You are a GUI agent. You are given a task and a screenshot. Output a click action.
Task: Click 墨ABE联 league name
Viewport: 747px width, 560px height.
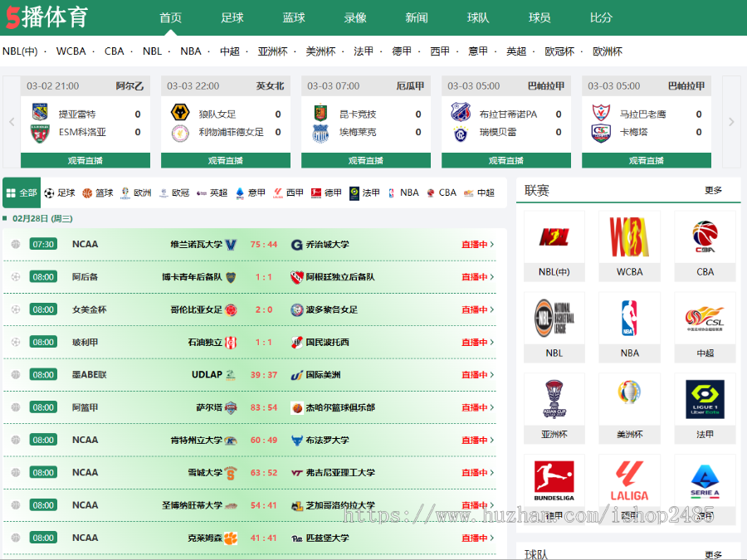[x=89, y=375]
